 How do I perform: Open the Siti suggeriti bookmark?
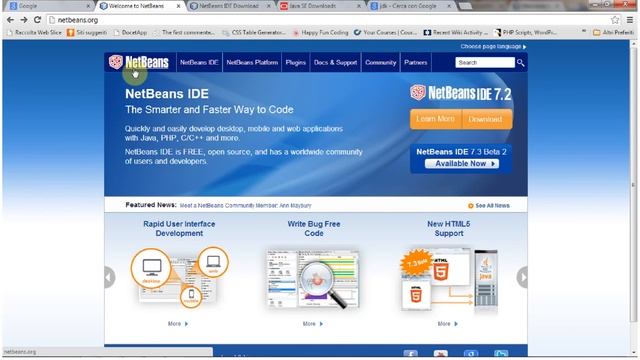click(x=87, y=32)
